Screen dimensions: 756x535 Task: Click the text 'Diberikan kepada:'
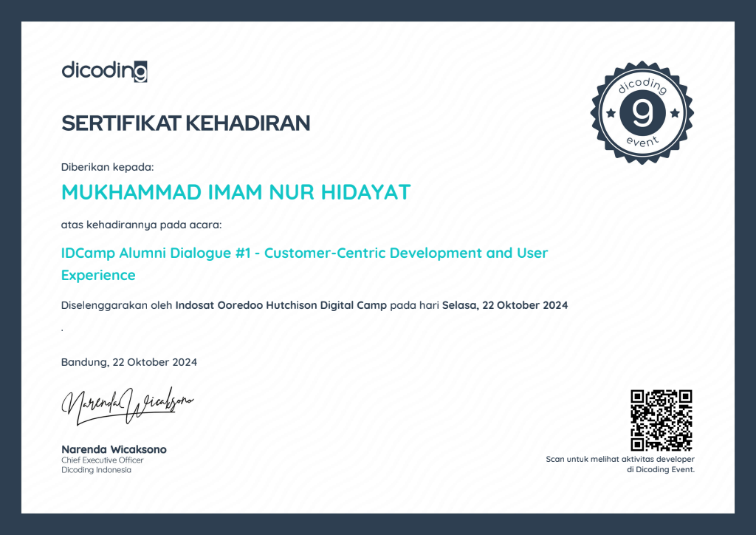coord(107,168)
